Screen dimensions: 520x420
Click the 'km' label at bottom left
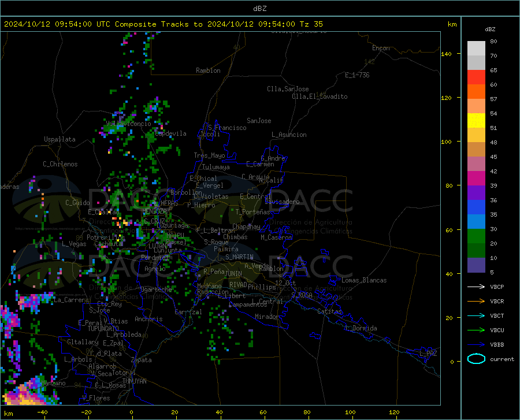point(8,414)
